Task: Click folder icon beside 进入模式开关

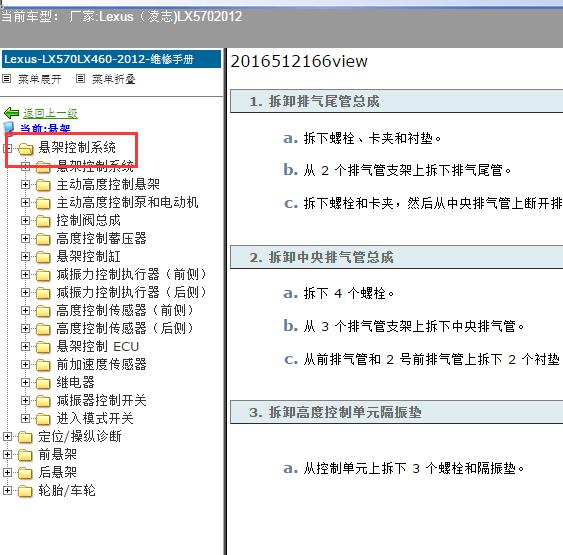Action: pyautogui.click(x=43, y=419)
